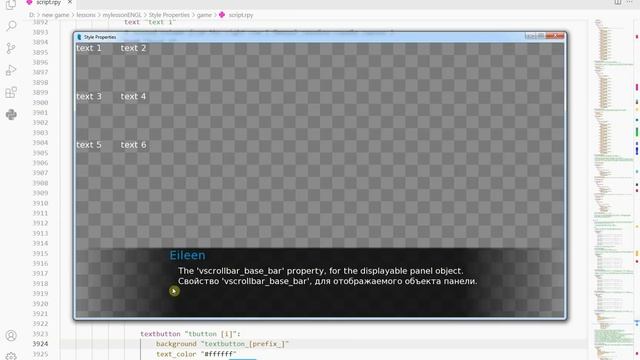Close the script.rpy editor tab
Viewport: 640px width, 360px height.
click(70, 2)
